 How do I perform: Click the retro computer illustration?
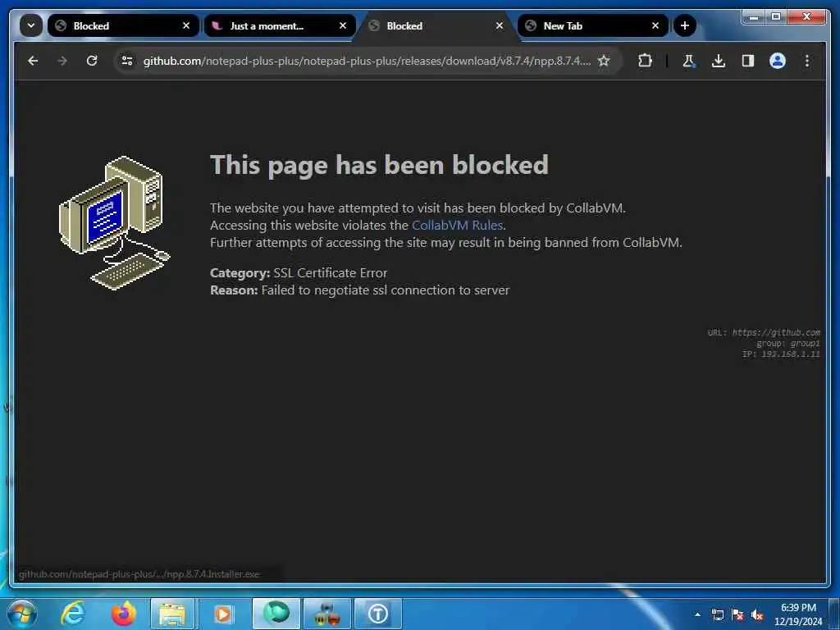[115, 223]
